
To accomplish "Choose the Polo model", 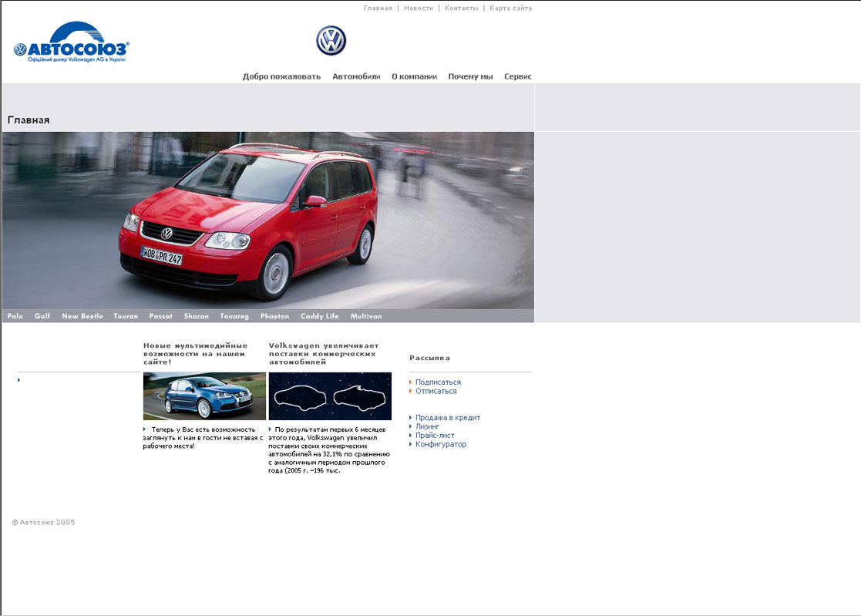I will point(15,316).
